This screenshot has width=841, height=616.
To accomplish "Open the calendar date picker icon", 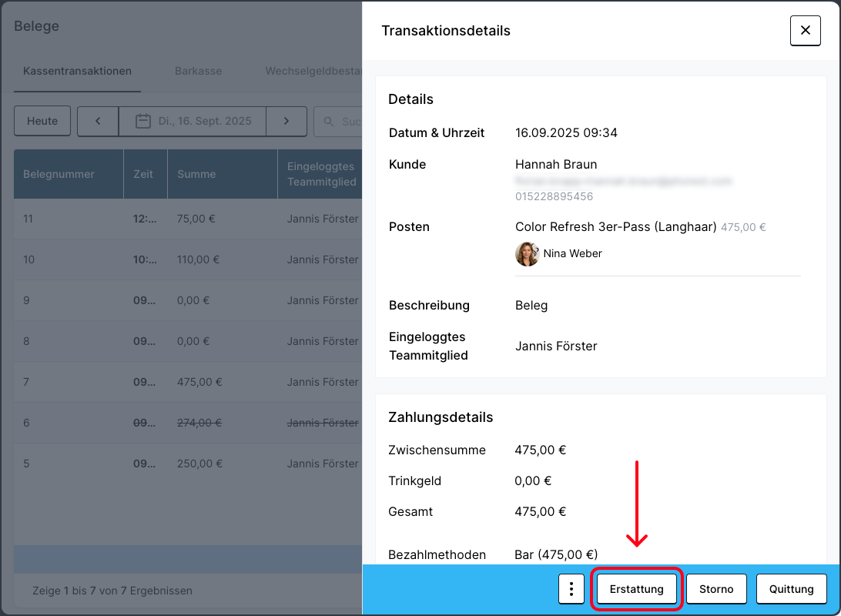I will (x=142, y=122).
